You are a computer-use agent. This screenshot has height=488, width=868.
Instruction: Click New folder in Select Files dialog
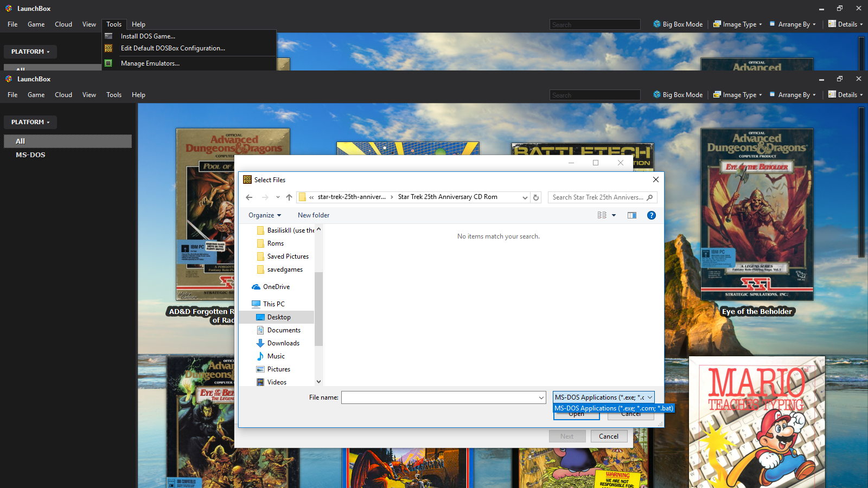[314, 215]
